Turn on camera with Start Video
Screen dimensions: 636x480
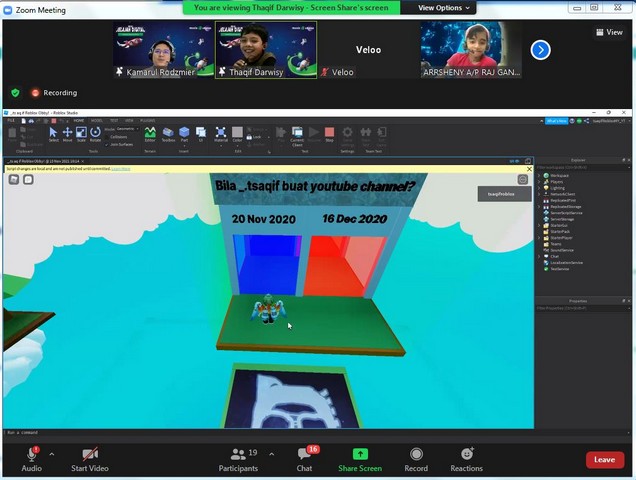point(90,455)
